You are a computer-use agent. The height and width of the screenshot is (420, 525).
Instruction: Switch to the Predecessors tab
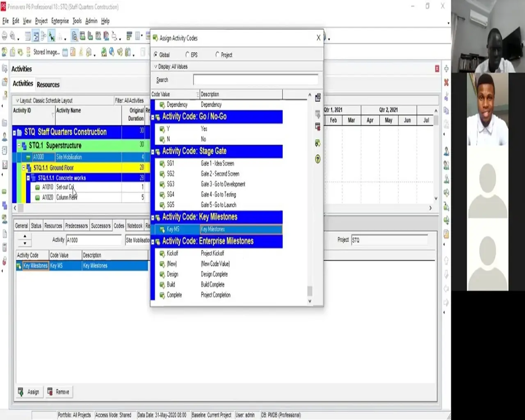click(76, 226)
